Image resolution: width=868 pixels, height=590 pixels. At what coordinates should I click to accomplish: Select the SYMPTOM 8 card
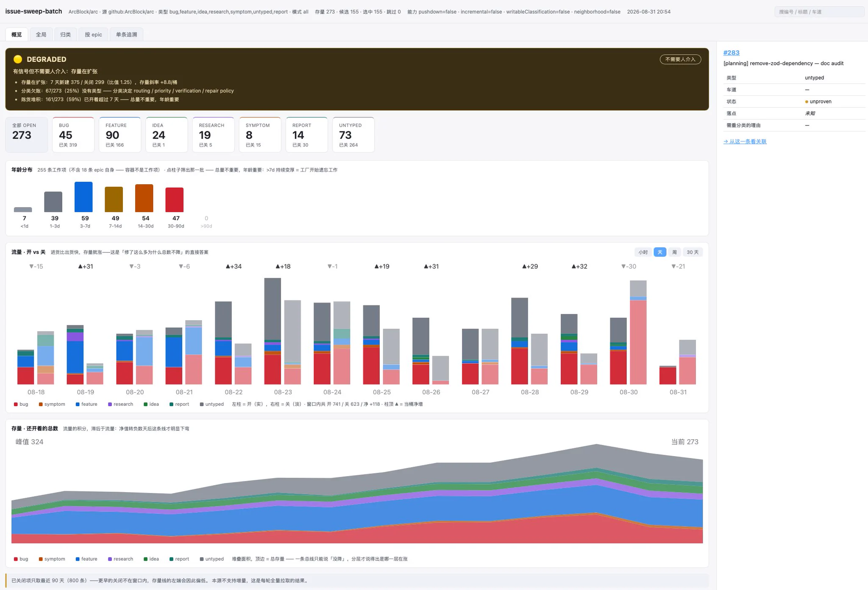tap(260, 135)
